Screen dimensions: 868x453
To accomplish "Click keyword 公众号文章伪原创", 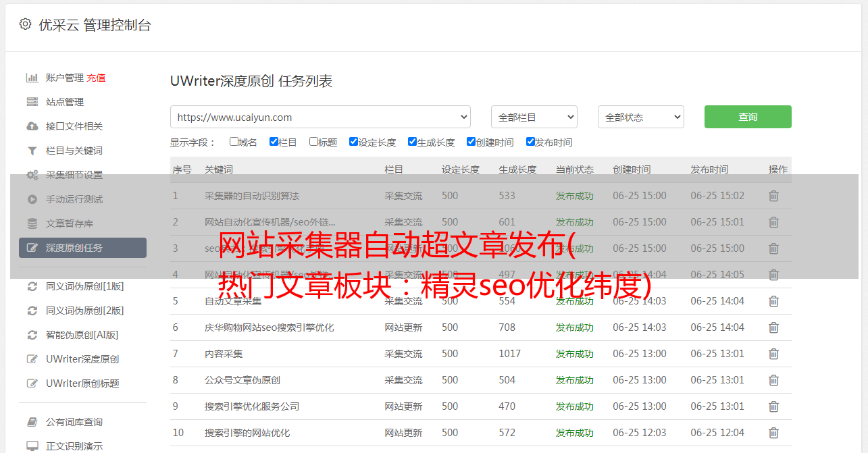I will [242, 380].
